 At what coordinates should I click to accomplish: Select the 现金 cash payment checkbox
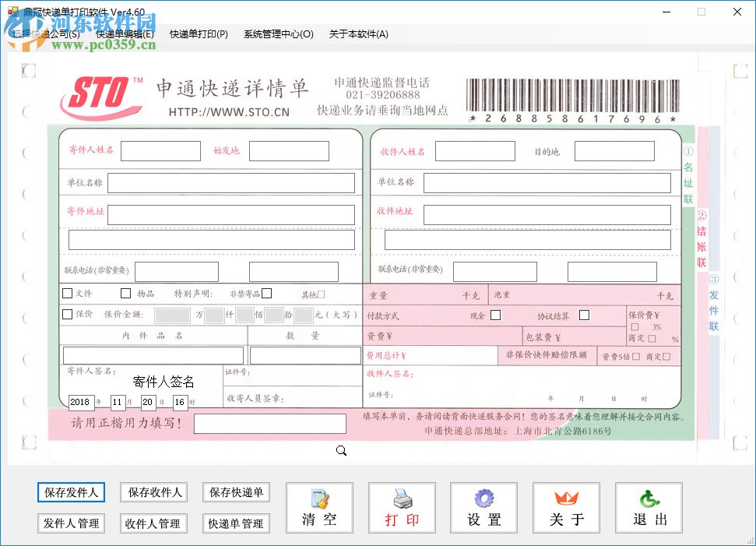(496, 315)
